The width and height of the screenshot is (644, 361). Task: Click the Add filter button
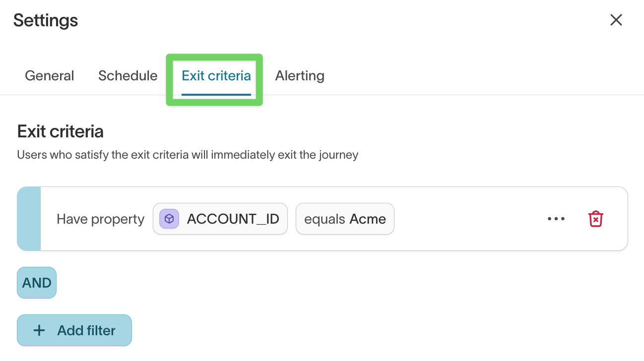click(74, 330)
